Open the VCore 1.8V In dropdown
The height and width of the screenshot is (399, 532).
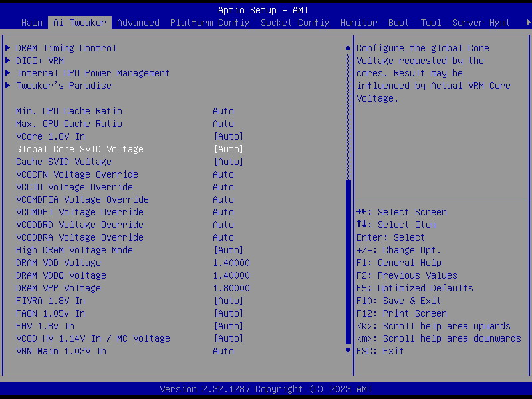(229, 136)
